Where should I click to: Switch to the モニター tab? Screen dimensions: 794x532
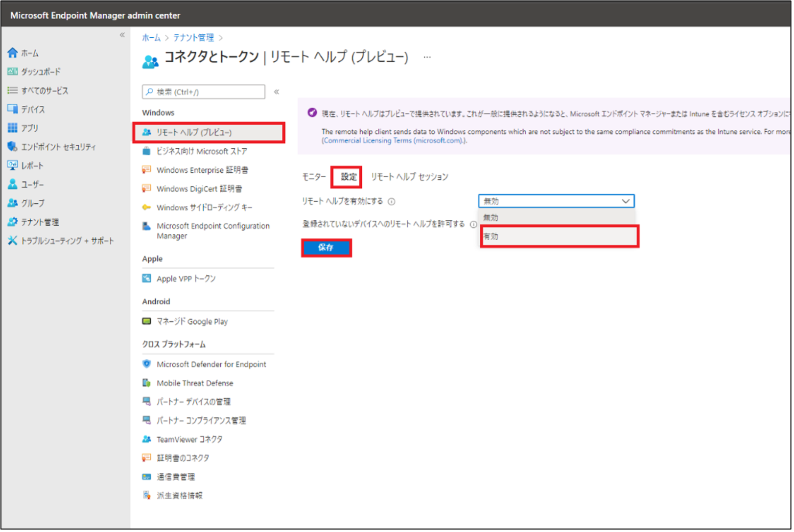pos(315,177)
